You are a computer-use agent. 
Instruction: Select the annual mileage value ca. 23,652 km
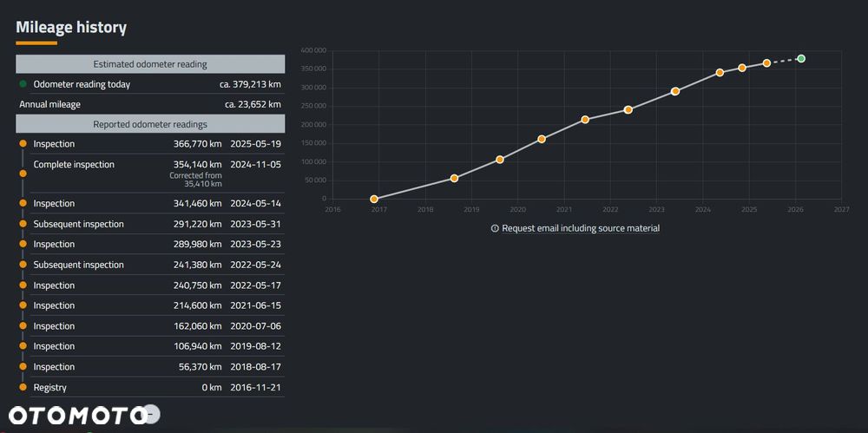(x=253, y=104)
